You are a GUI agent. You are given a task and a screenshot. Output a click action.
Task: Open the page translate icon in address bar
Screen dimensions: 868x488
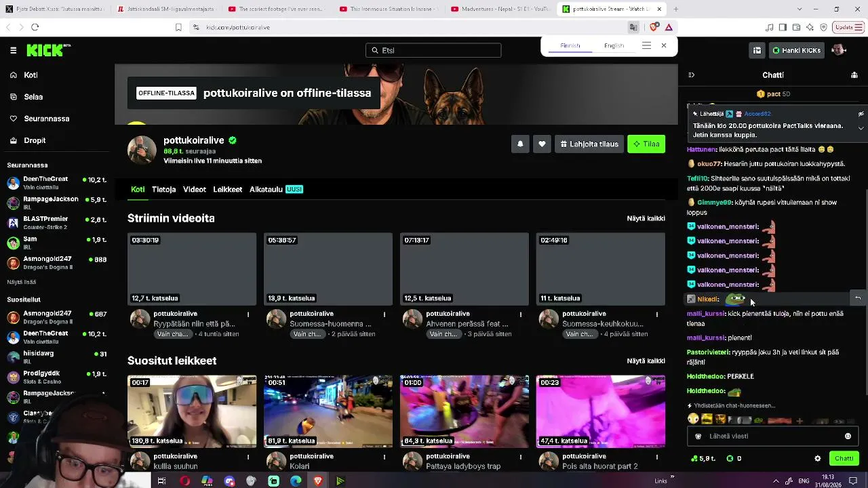[x=633, y=27]
